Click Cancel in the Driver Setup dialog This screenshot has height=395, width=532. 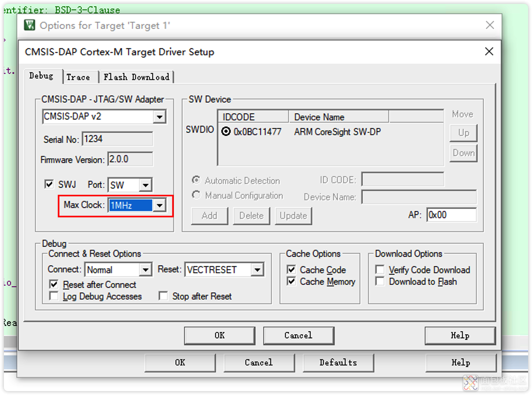click(x=298, y=336)
